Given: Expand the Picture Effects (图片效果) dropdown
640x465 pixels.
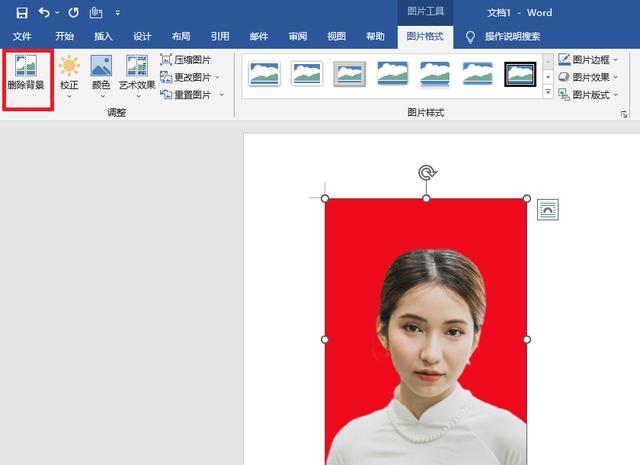Looking at the screenshot, I should [x=588, y=77].
